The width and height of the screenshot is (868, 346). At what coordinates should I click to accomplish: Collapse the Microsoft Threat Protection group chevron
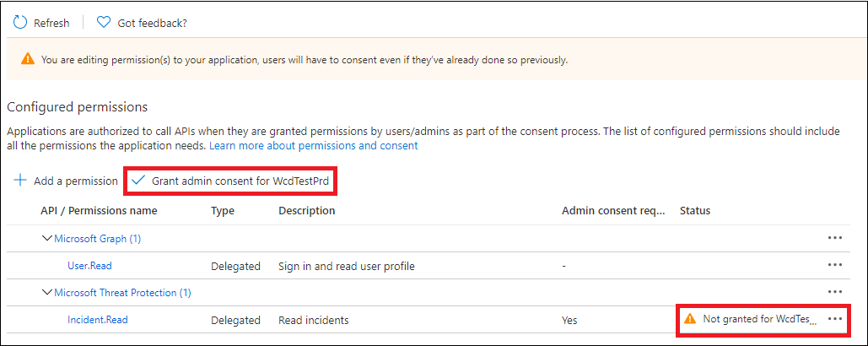pyautogui.click(x=47, y=292)
